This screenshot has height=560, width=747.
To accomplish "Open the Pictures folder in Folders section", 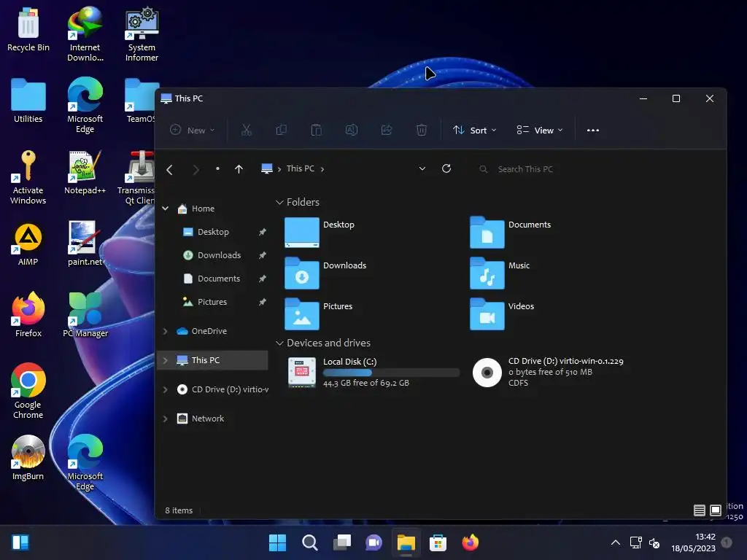I will 319,314.
